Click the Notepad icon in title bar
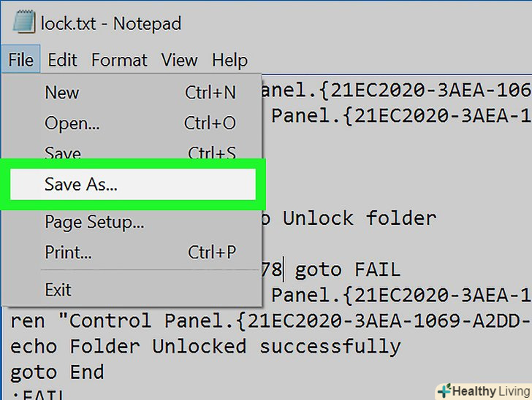Image resolution: width=532 pixels, height=400 pixels. [x=23, y=23]
